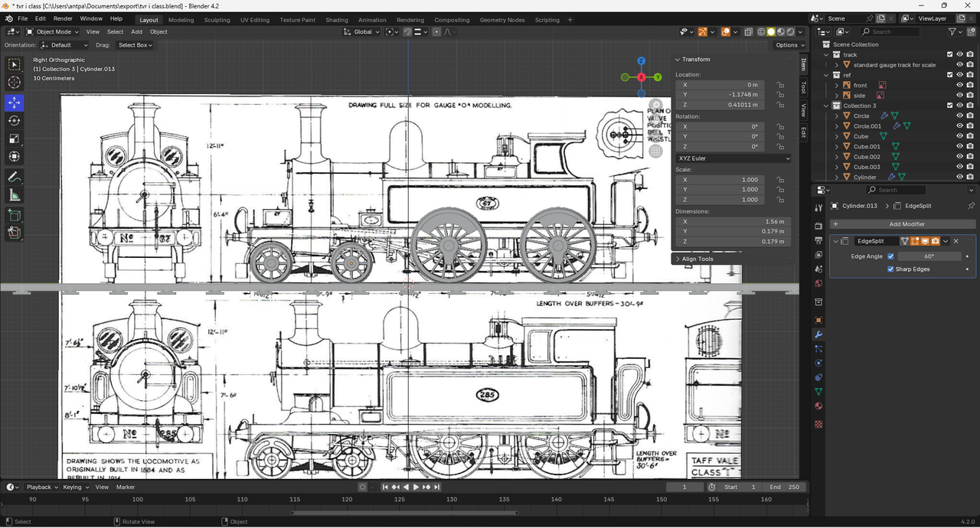The image size is (980, 528).
Task: Click the Add Modifier button
Action: pos(901,224)
